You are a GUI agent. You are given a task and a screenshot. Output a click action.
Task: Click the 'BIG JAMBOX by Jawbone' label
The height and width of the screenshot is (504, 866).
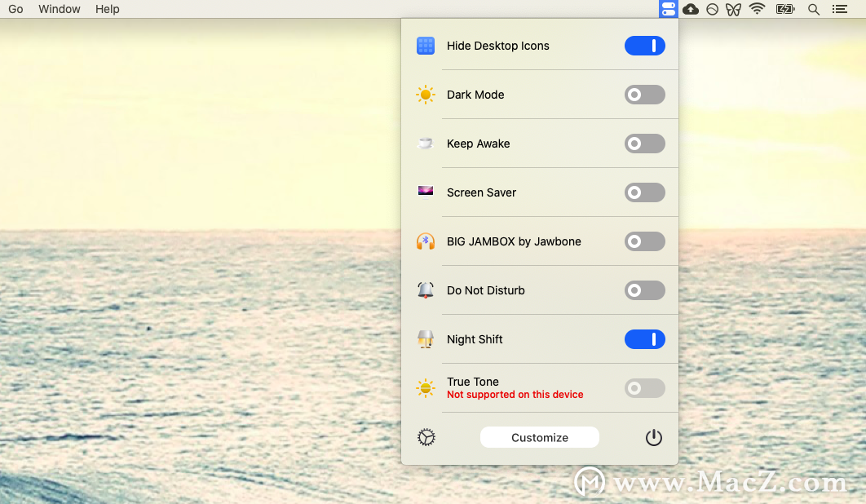click(x=515, y=241)
